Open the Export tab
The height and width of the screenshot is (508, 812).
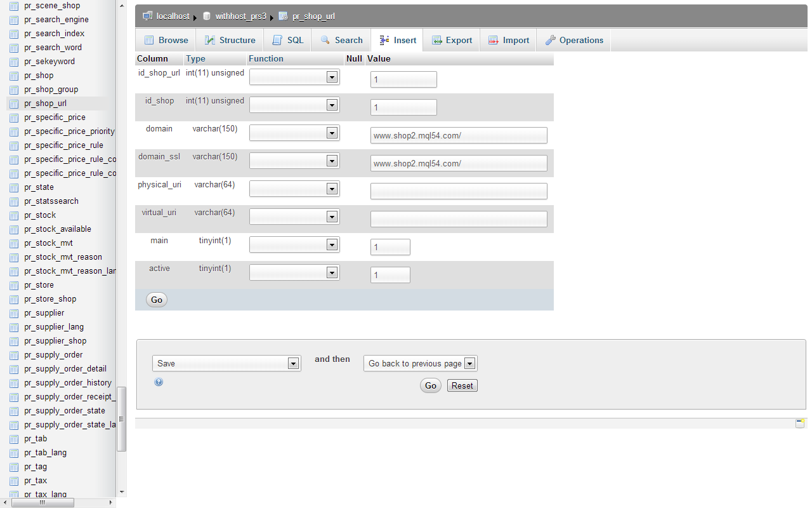[452, 40]
